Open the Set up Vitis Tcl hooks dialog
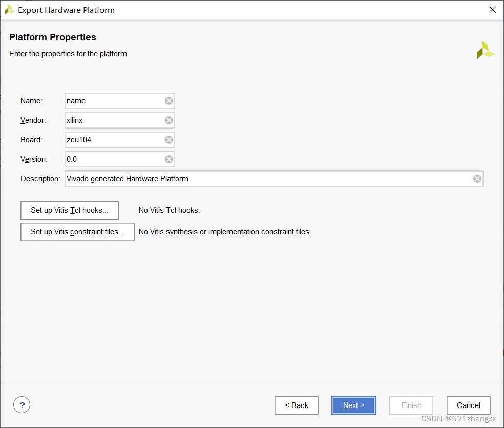 click(69, 210)
